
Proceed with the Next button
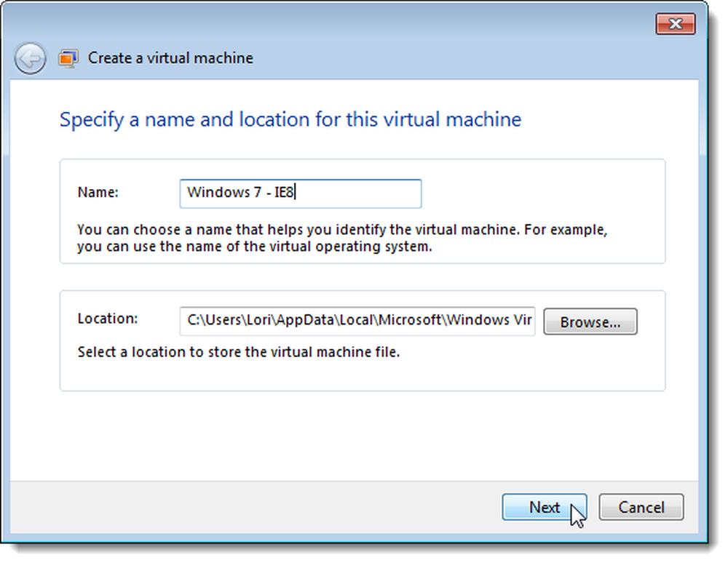pos(544,507)
